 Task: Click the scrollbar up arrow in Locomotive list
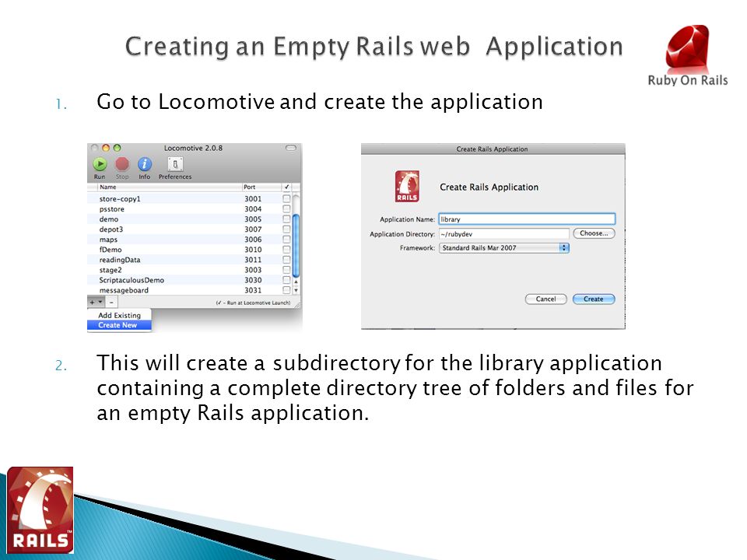[296, 282]
